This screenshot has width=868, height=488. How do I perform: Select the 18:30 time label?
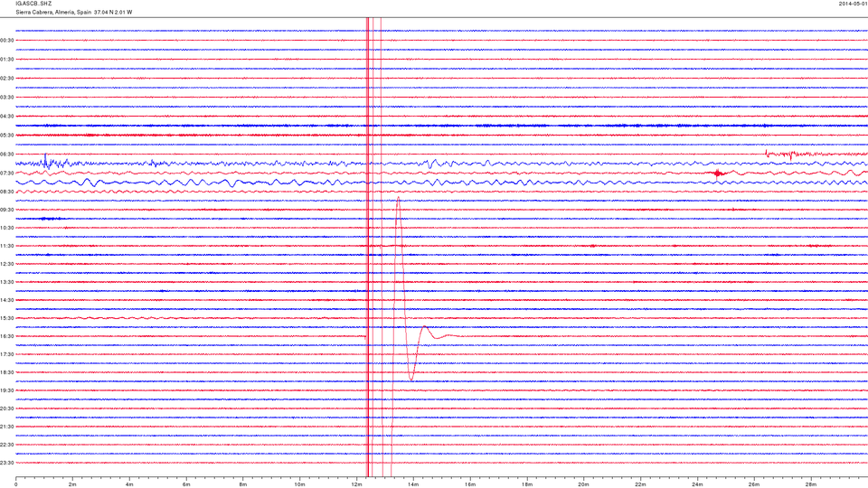7,372
